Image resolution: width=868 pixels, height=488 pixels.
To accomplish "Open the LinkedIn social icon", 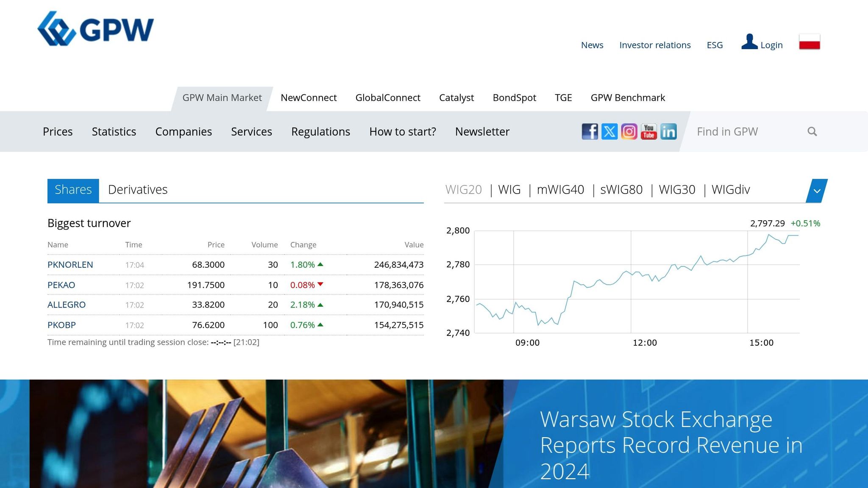I will [668, 131].
